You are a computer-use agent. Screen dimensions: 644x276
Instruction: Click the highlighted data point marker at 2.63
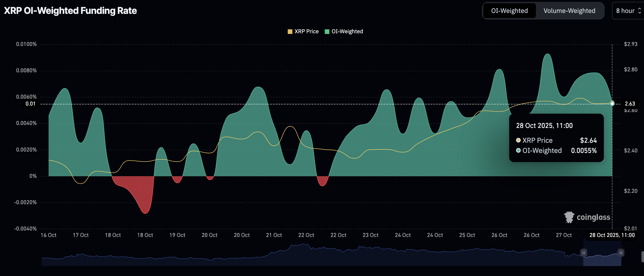click(x=612, y=103)
